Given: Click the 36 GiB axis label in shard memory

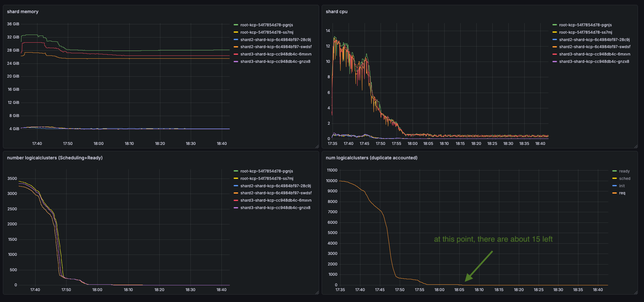Looking at the screenshot, I should (13, 24).
